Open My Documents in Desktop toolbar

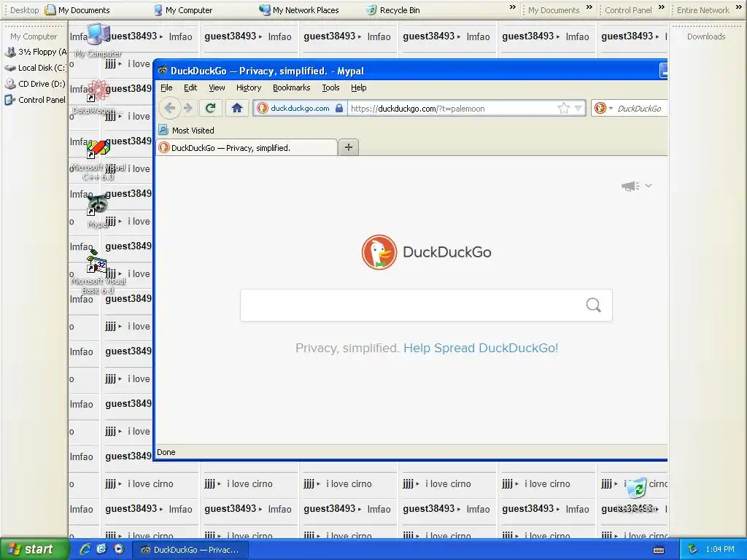point(77,10)
